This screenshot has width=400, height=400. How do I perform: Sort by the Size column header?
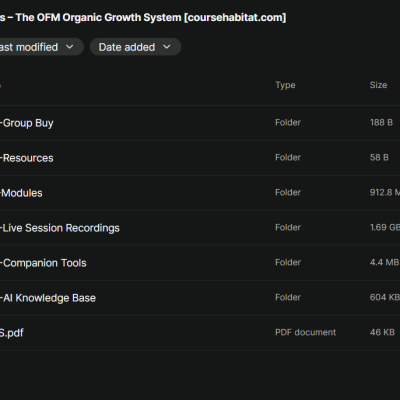point(378,85)
